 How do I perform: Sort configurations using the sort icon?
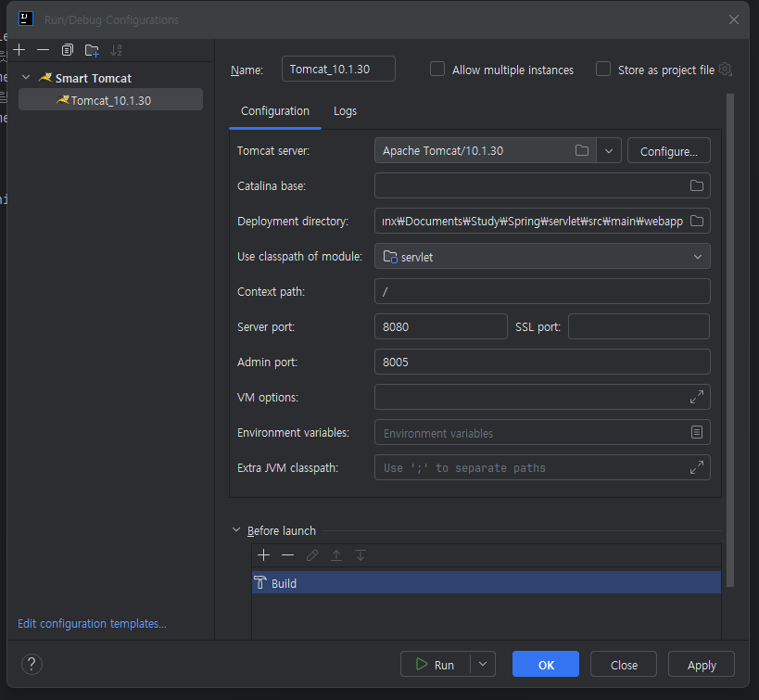pyautogui.click(x=114, y=50)
